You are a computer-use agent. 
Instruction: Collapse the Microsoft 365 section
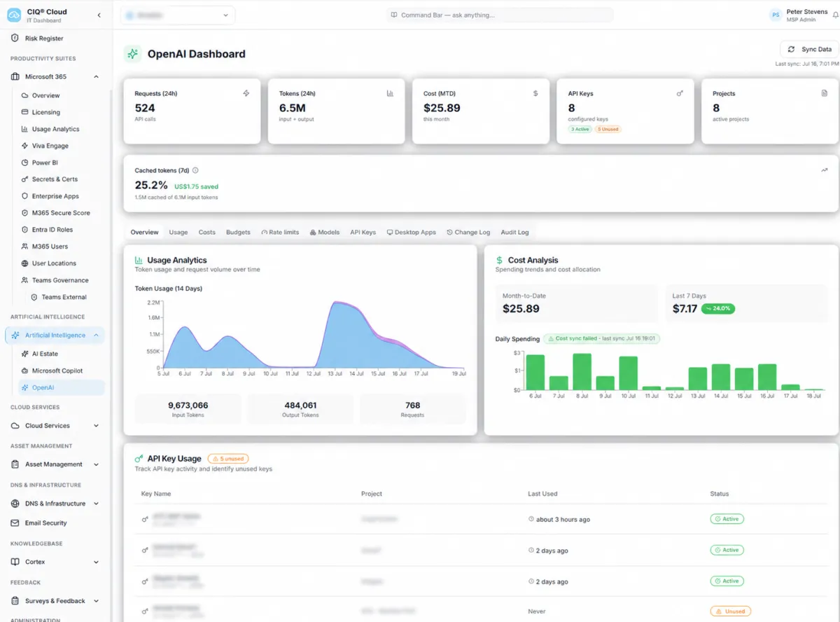point(96,76)
